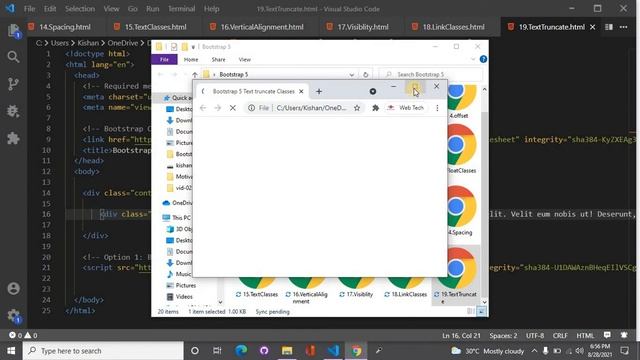The width and height of the screenshot is (640, 360).
Task: Open Accounts icon in activity bar
Action: tap(13, 289)
